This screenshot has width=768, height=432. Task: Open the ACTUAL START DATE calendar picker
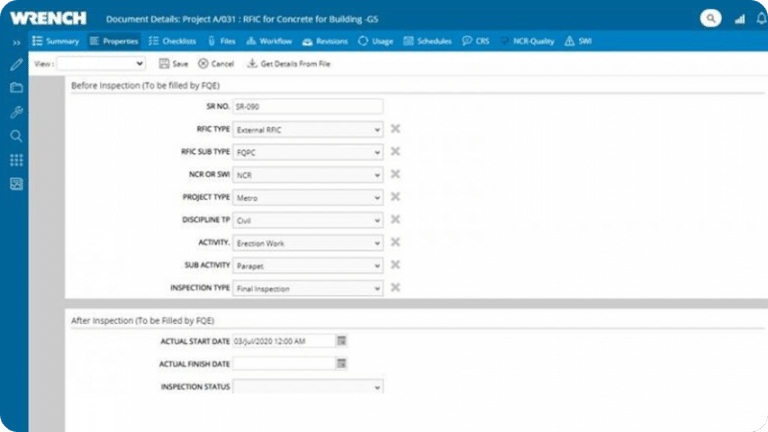pyautogui.click(x=341, y=340)
